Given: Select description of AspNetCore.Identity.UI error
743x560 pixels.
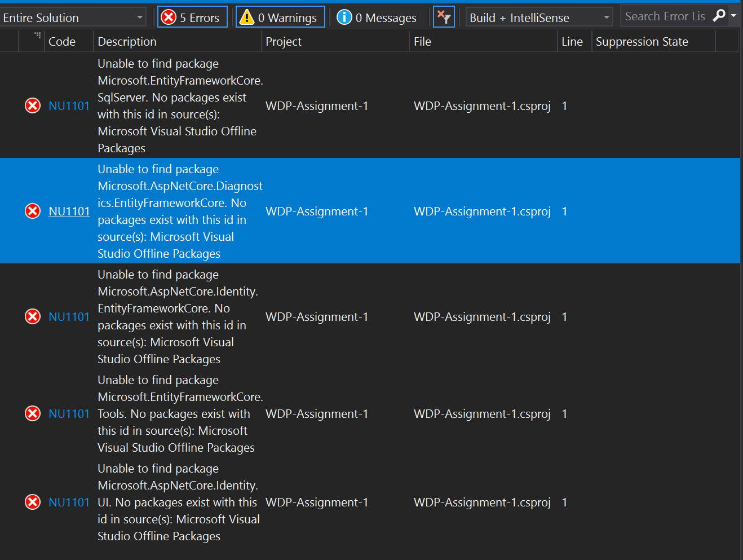Looking at the screenshot, I should (x=179, y=502).
